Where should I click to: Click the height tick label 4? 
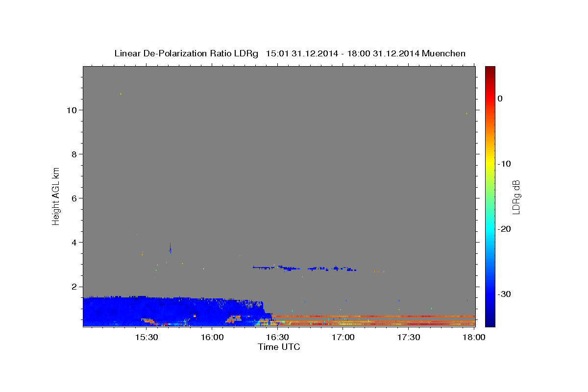pos(75,242)
